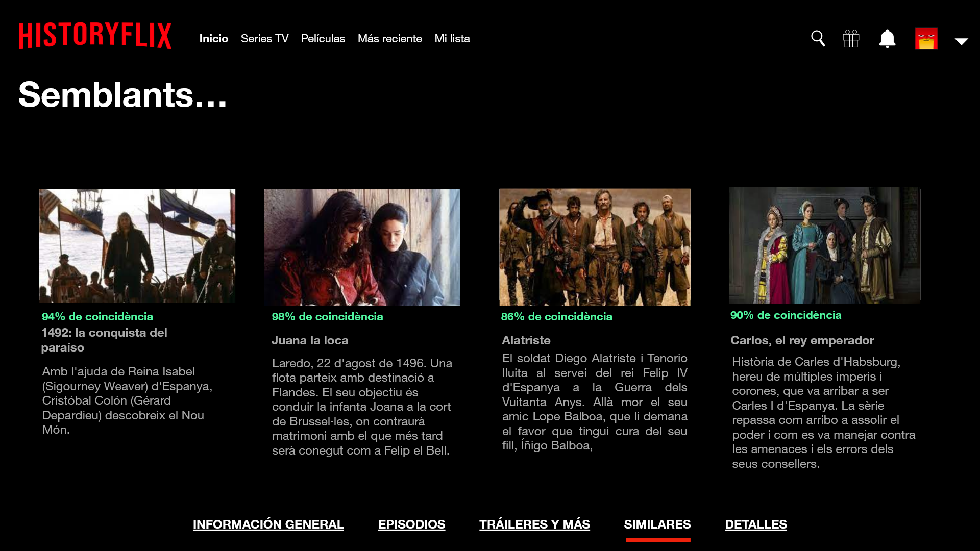The width and height of the screenshot is (980, 551).
Task: Open the red profile avatar
Action: coord(926,38)
